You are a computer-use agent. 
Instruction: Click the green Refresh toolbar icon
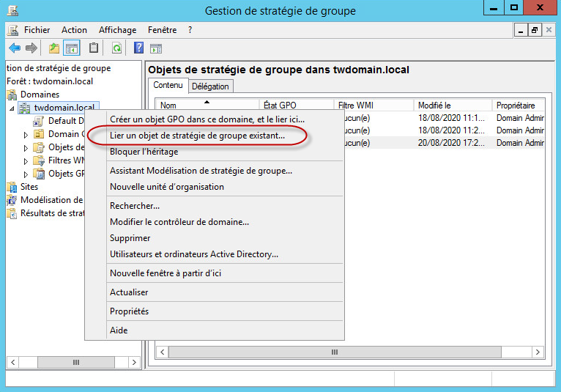click(x=116, y=48)
